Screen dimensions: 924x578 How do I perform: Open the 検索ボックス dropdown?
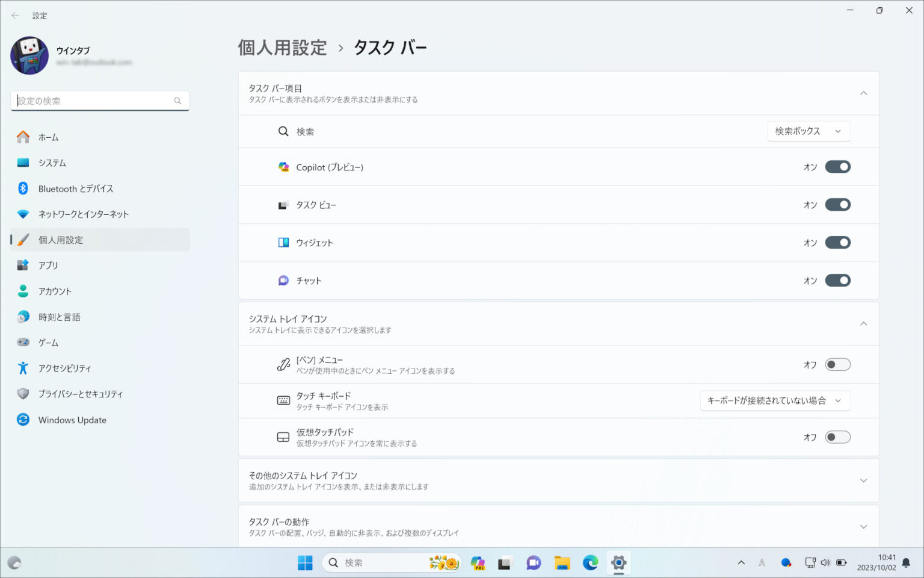808,131
